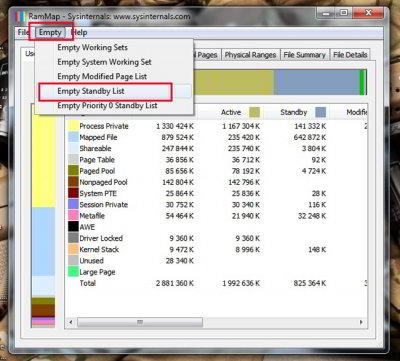Select the Process Private row label
Image resolution: width=400 pixels, height=361 pixels.
tap(104, 126)
